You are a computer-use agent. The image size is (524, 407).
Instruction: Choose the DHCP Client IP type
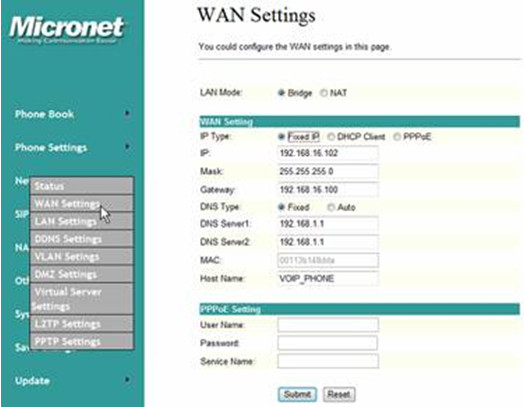point(331,137)
